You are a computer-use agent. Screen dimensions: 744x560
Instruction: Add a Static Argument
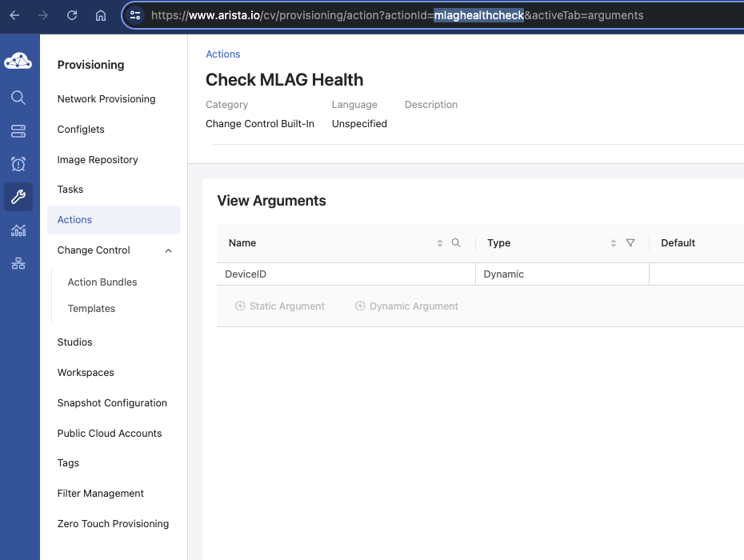280,306
